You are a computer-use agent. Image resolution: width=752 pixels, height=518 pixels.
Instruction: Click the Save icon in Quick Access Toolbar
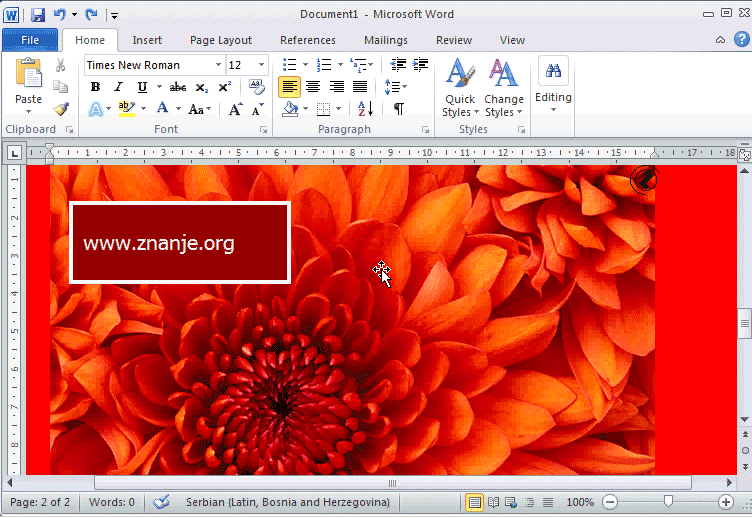click(38, 15)
